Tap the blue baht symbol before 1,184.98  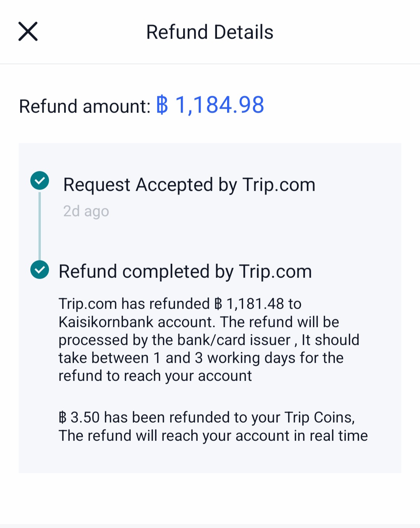coord(162,105)
